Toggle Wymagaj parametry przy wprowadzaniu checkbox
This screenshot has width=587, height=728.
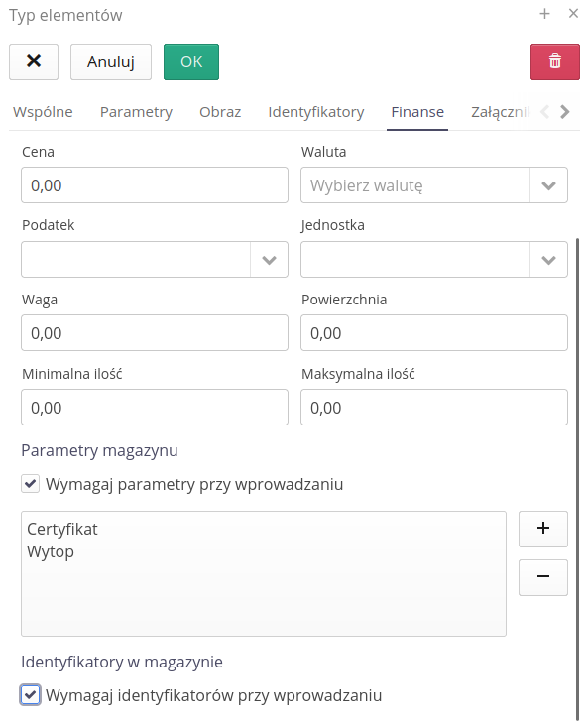(30, 483)
